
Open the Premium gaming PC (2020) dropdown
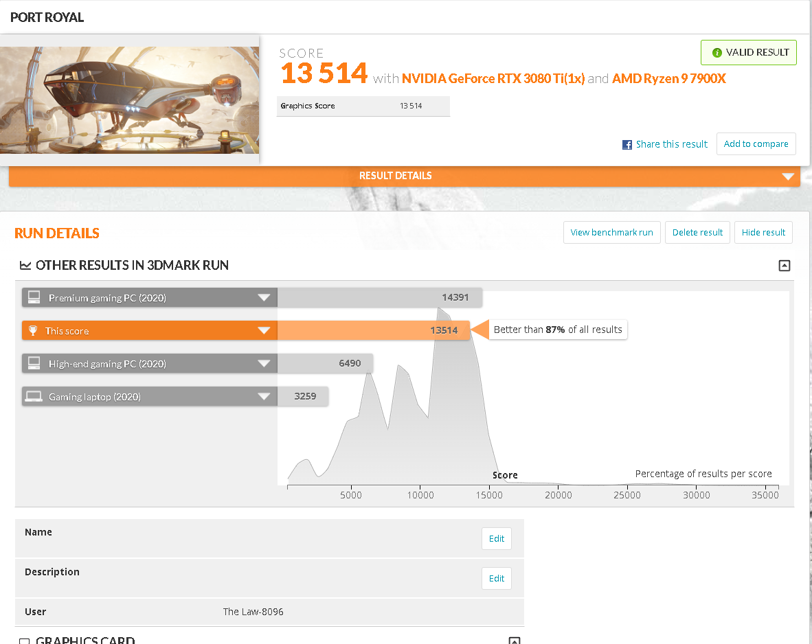tap(264, 297)
